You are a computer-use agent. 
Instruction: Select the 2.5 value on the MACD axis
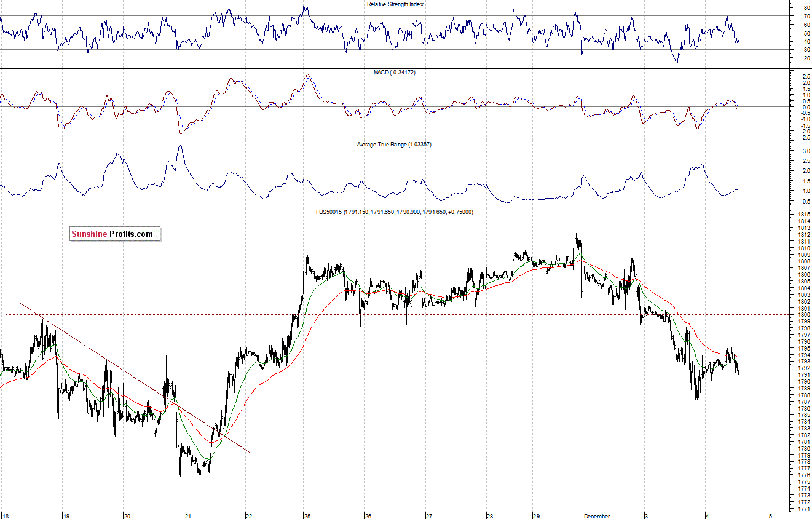tap(806, 76)
